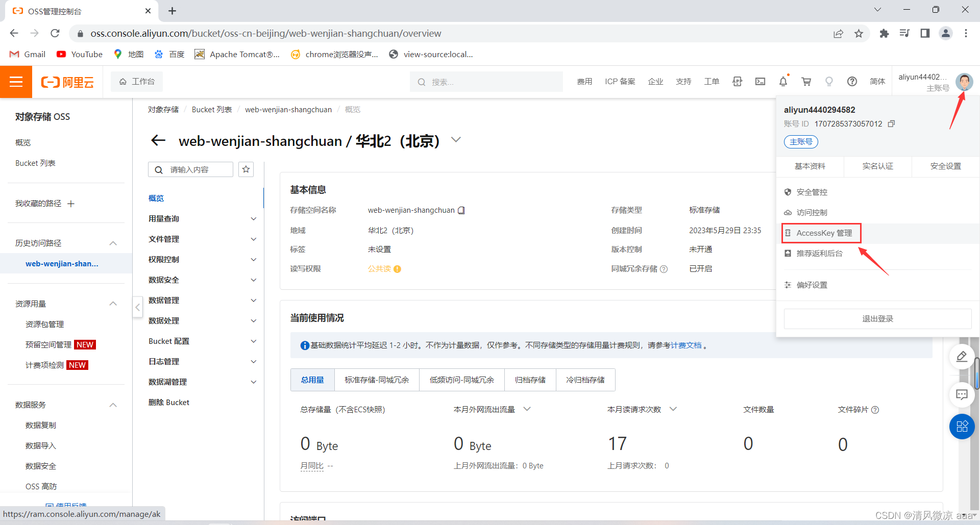Open 访问控制 in account menu
This screenshot has width=980, height=525.
pos(812,213)
